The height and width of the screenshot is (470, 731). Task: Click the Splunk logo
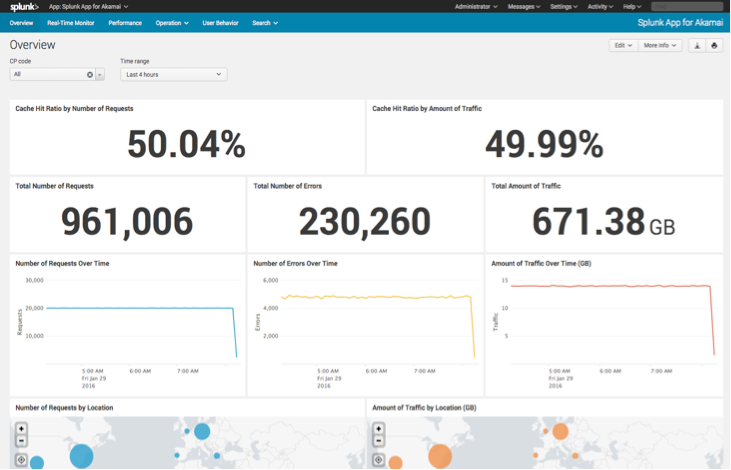point(24,7)
